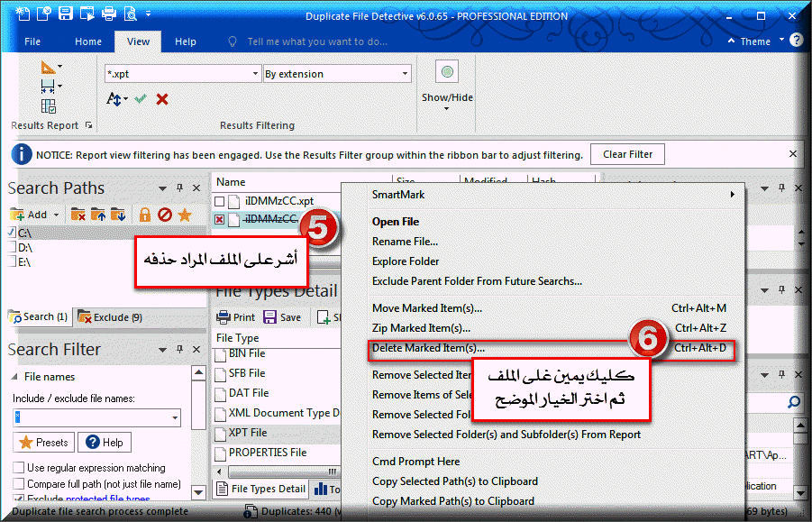Click the red prohibited-circle icon in Search Paths

165,215
